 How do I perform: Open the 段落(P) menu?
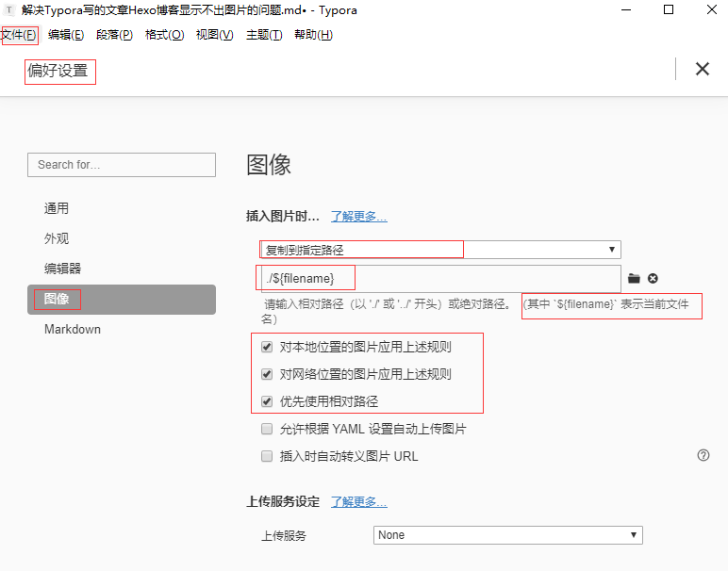pos(114,35)
